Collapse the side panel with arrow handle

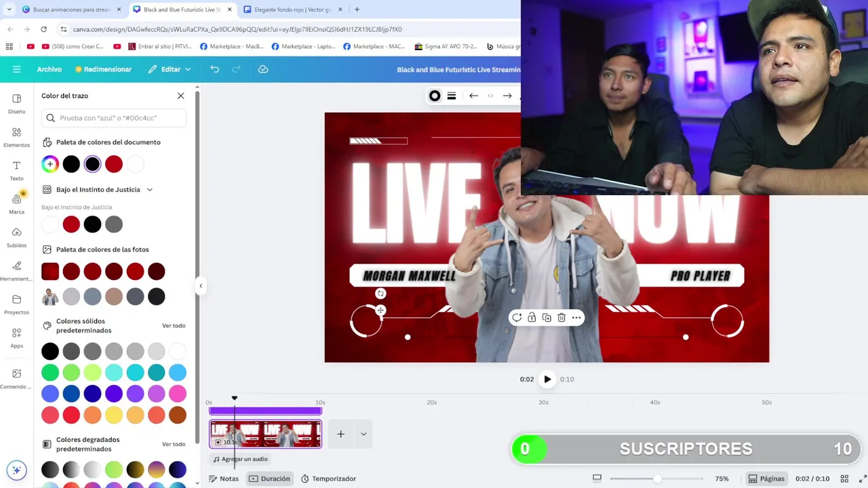pos(201,285)
